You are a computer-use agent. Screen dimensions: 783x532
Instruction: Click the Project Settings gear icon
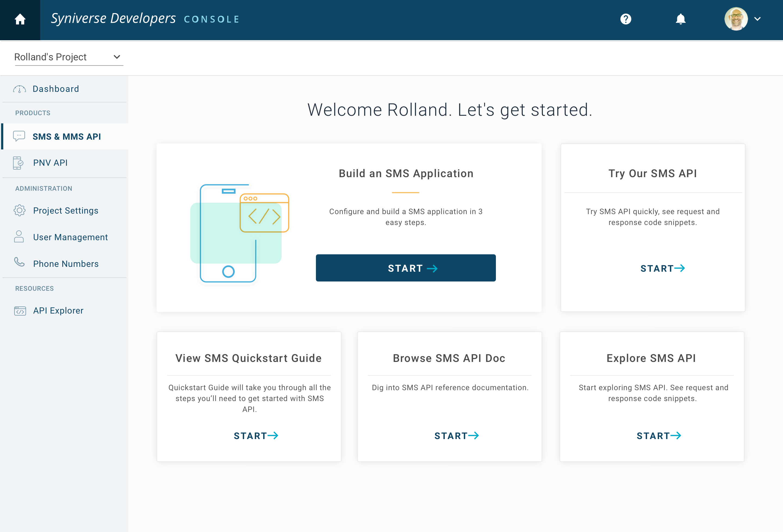coord(20,211)
